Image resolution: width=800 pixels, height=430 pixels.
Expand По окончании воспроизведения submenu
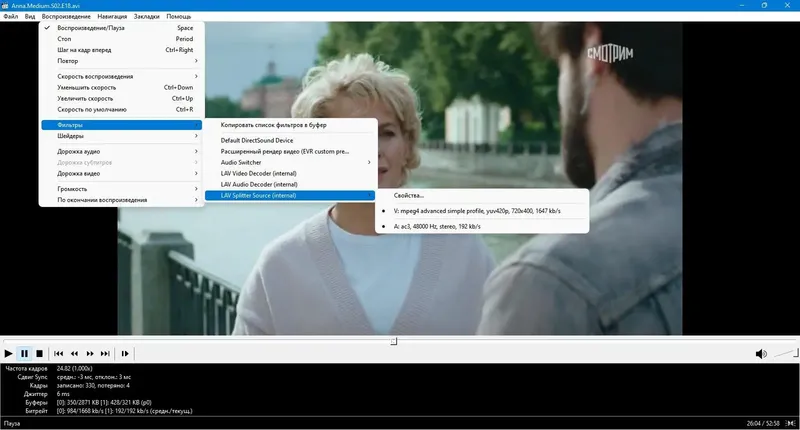click(x=121, y=200)
